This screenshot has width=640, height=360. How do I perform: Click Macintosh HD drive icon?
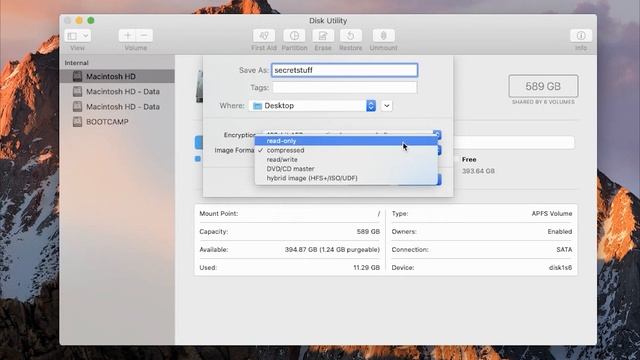click(x=77, y=76)
